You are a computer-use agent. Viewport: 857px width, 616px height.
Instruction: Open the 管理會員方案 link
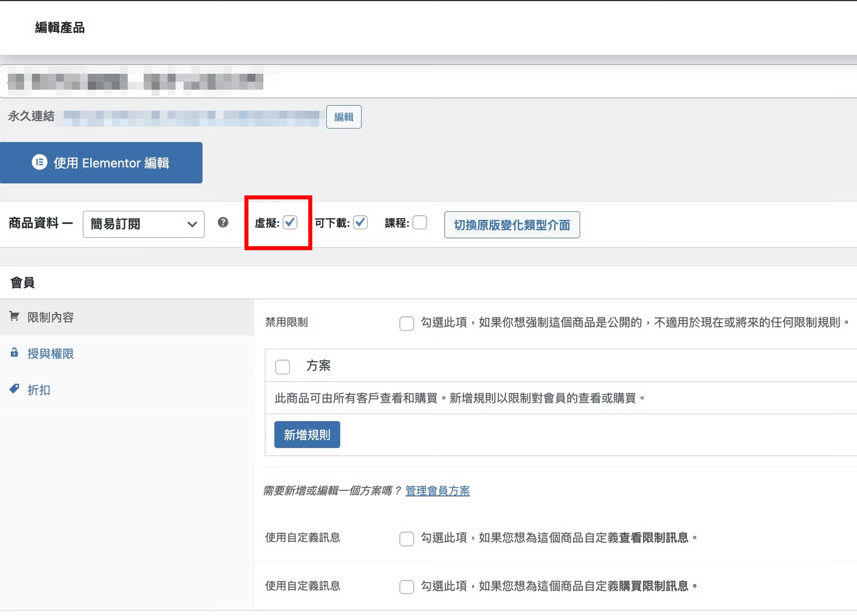pos(438,491)
